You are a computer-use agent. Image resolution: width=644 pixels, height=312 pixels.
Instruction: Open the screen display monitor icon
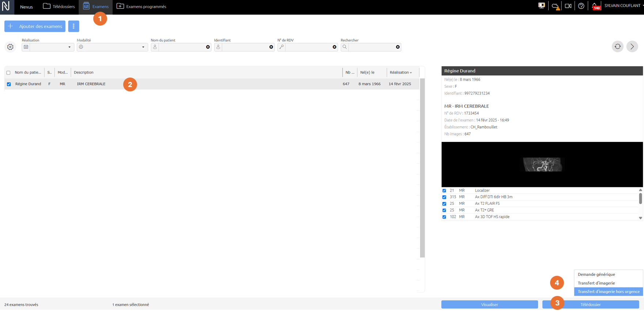coord(541,6)
